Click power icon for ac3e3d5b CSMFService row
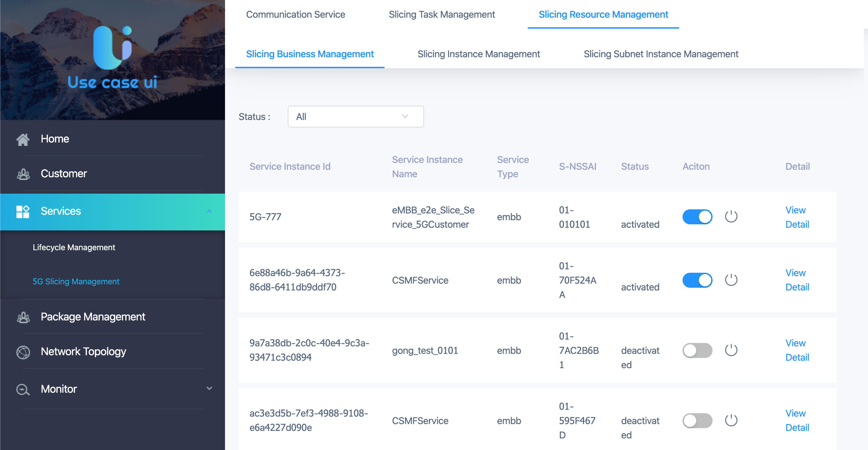Image resolution: width=868 pixels, height=450 pixels. [731, 420]
